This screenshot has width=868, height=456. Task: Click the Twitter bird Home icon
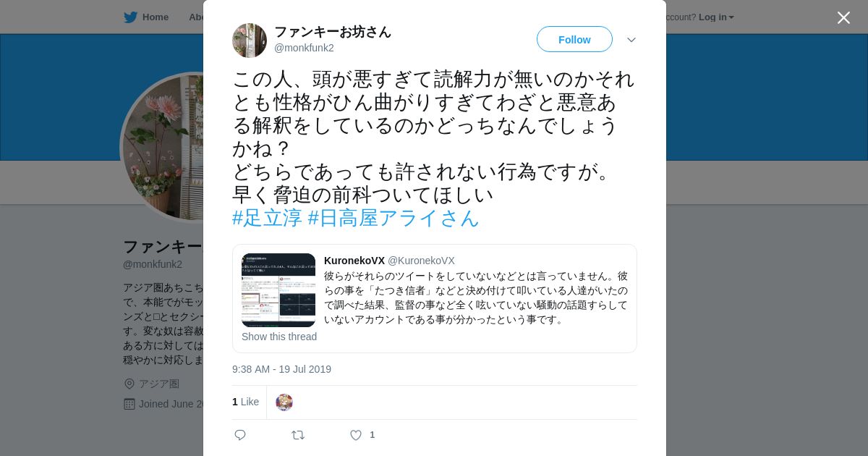pyautogui.click(x=130, y=17)
